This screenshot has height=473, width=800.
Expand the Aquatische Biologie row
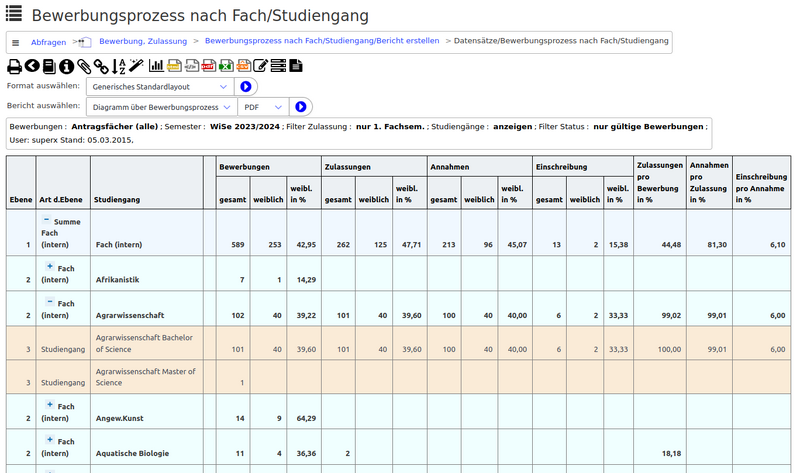[49, 440]
